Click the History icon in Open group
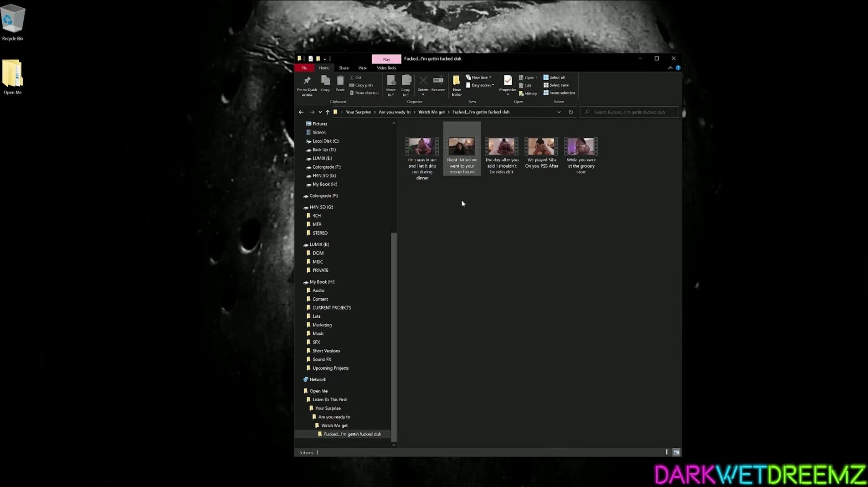 (x=528, y=93)
